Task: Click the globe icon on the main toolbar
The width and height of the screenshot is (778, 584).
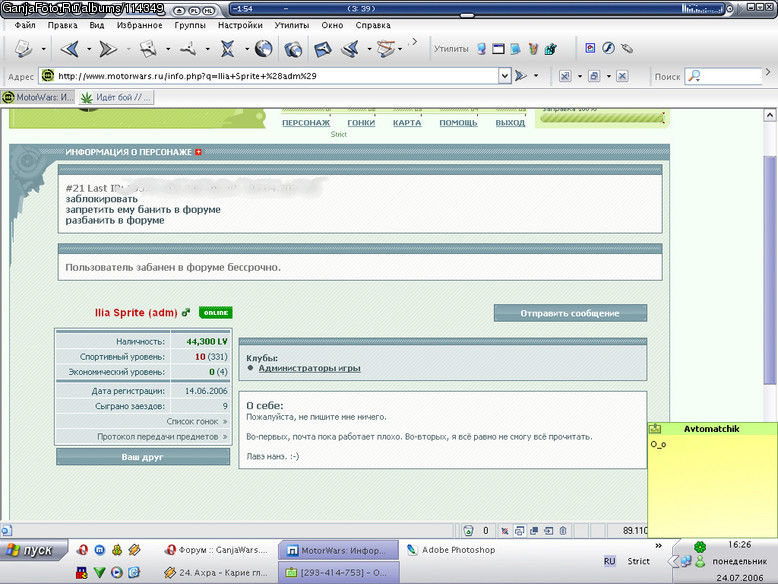Action: 263,49
